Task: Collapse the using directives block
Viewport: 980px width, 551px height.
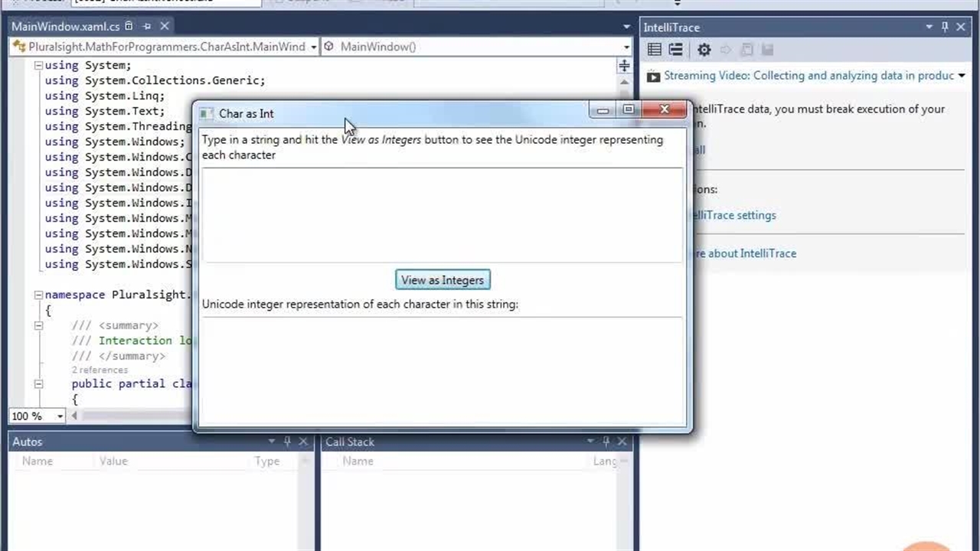Action: 38,66
